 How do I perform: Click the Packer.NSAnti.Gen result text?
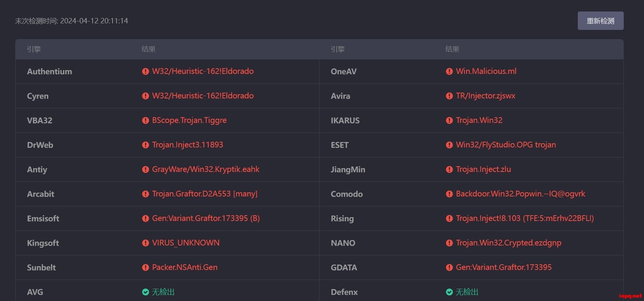point(185,267)
